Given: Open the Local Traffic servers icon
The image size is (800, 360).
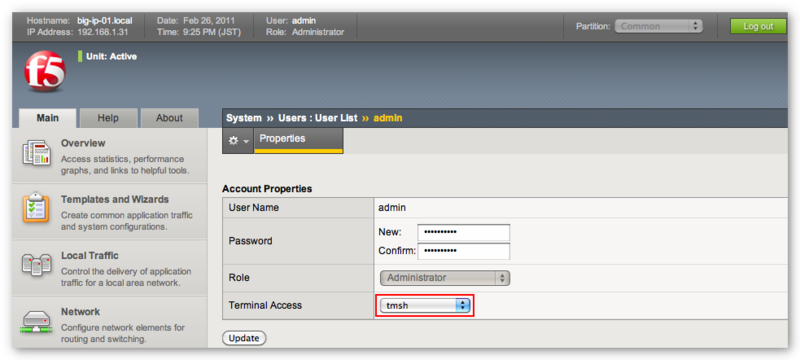Looking at the screenshot, I should tap(36, 265).
